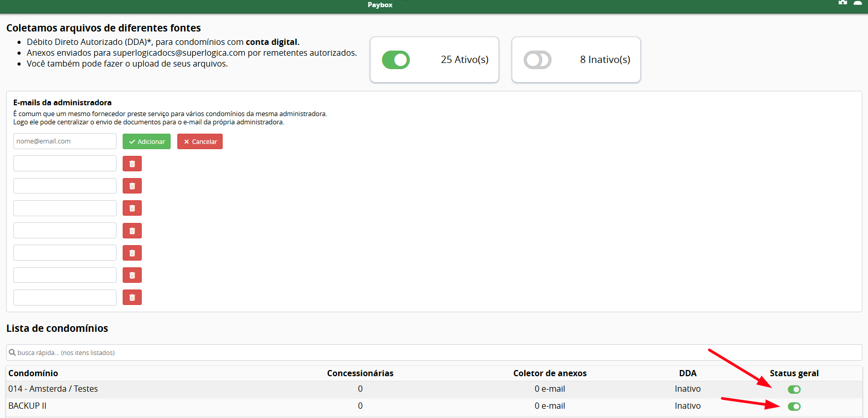Click the Status geral column header

pyautogui.click(x=794, y=373)
